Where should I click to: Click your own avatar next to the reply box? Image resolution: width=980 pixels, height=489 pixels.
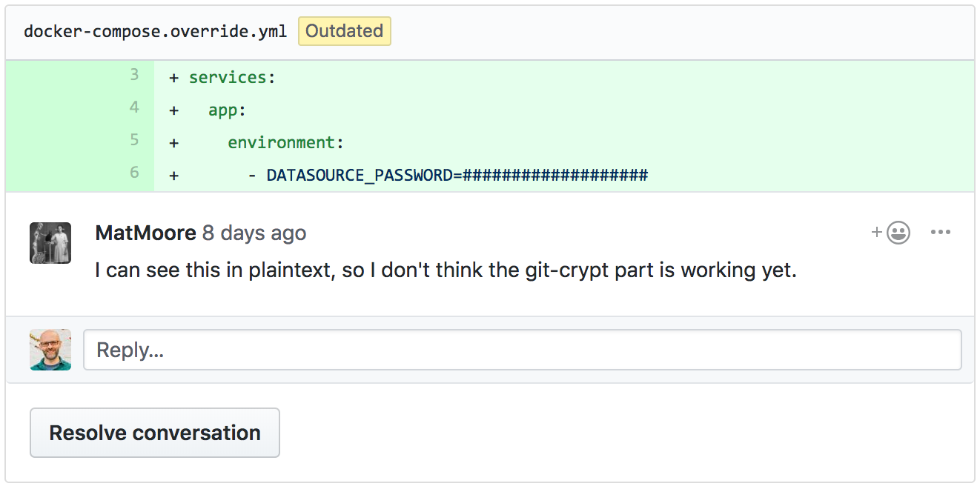tap(50, 349)
